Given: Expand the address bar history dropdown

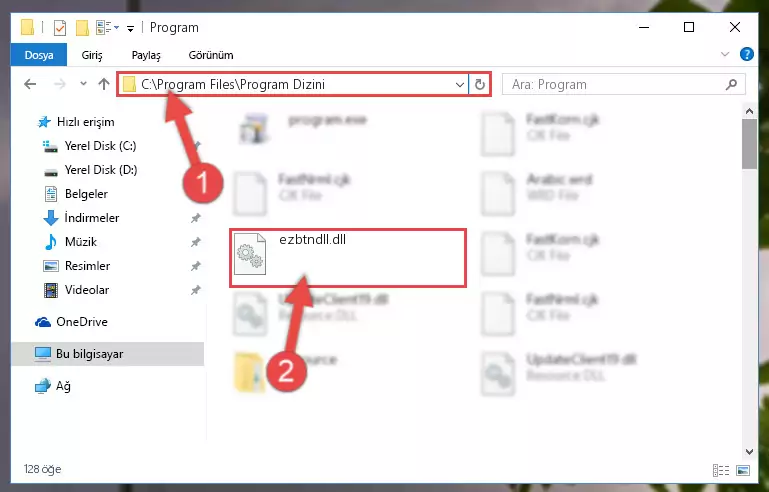Looking at the screenshot, I should 460,84.
